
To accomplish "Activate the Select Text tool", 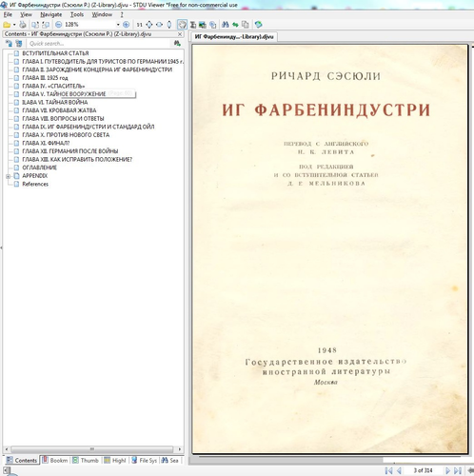I will [193, 25].
